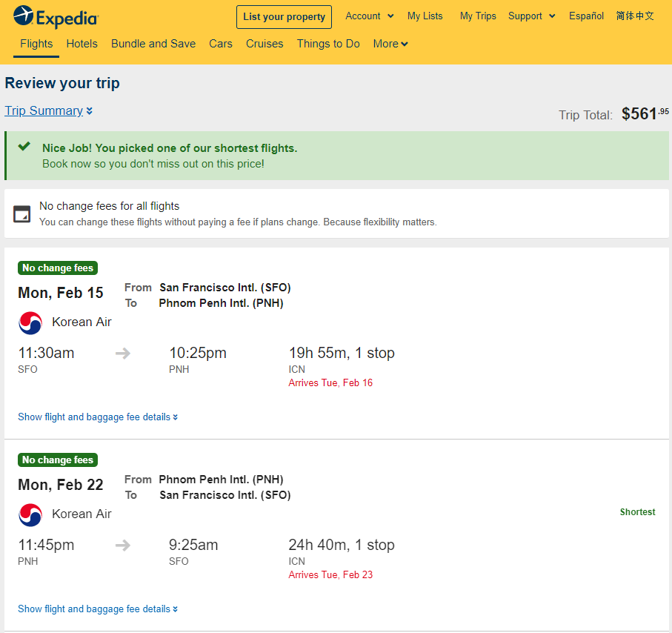Click Korean Air logo for Feb 15 flight

(30, 323)
